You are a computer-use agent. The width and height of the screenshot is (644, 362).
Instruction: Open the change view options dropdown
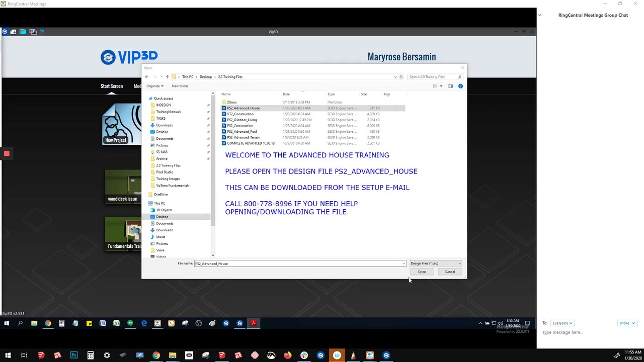click(x=441, y=86)
